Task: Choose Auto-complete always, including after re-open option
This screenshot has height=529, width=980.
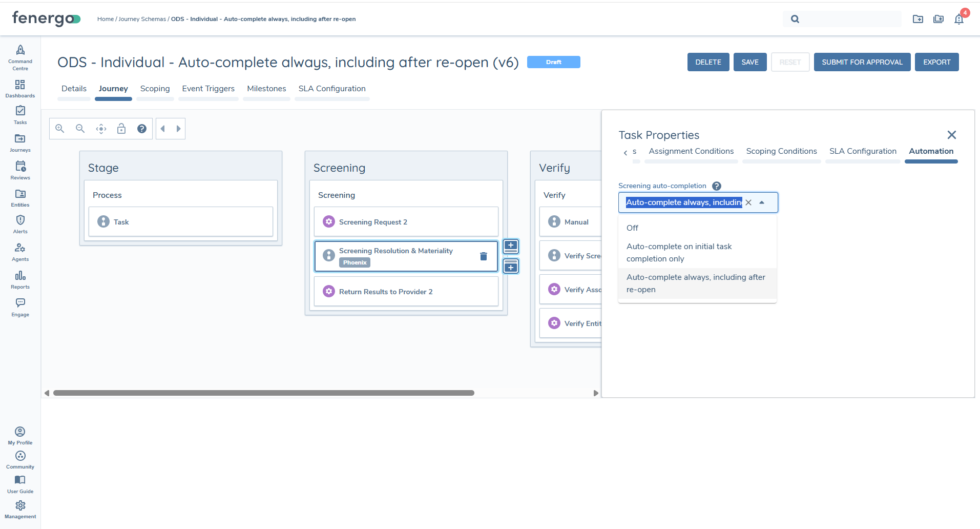Action: point(697,283)
